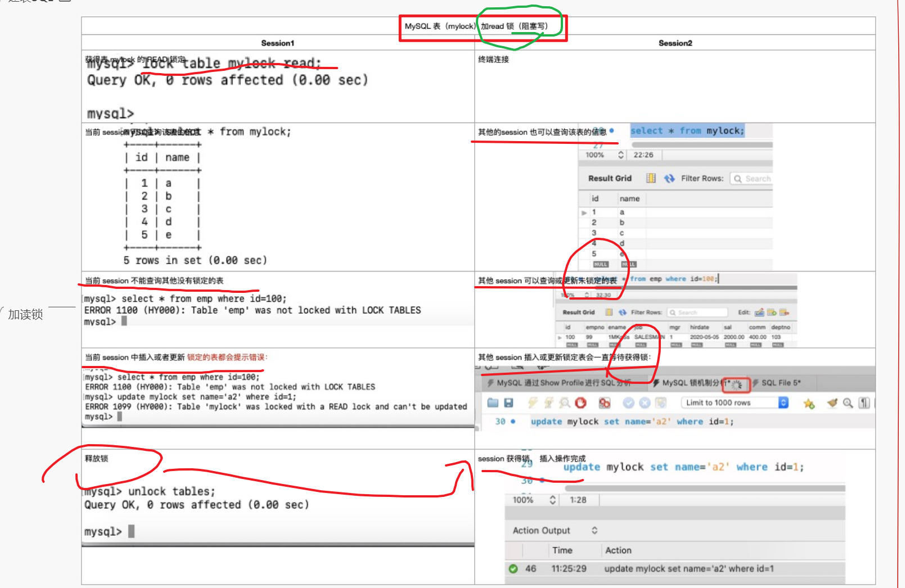
Task: Click the 'Session1' column heading
Action: 277,43
